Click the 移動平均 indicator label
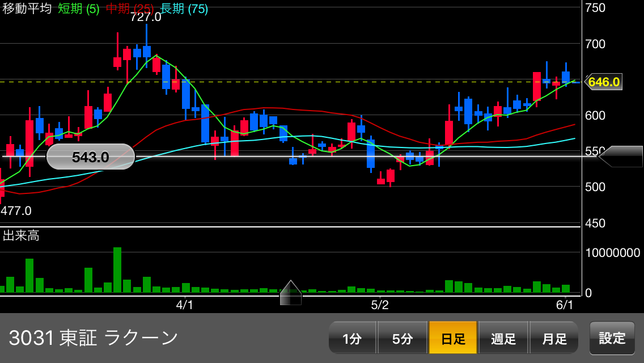The width and height of the screenshot is (644, 363). 27,9
